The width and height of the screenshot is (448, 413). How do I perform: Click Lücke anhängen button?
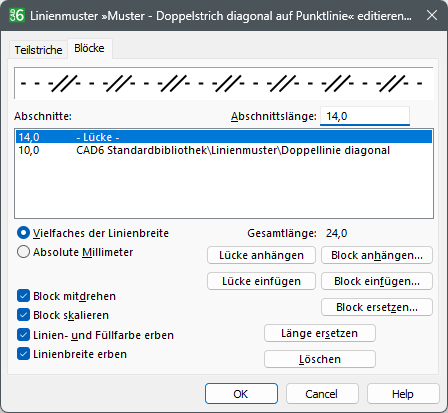click(261, 255)
